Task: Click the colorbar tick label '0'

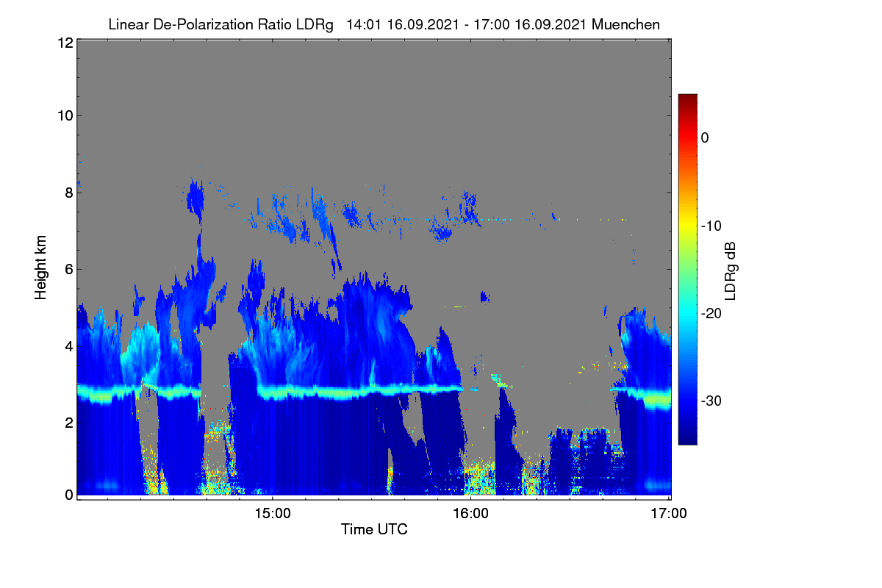Action: pyautogui.click(x=705, y=137)
